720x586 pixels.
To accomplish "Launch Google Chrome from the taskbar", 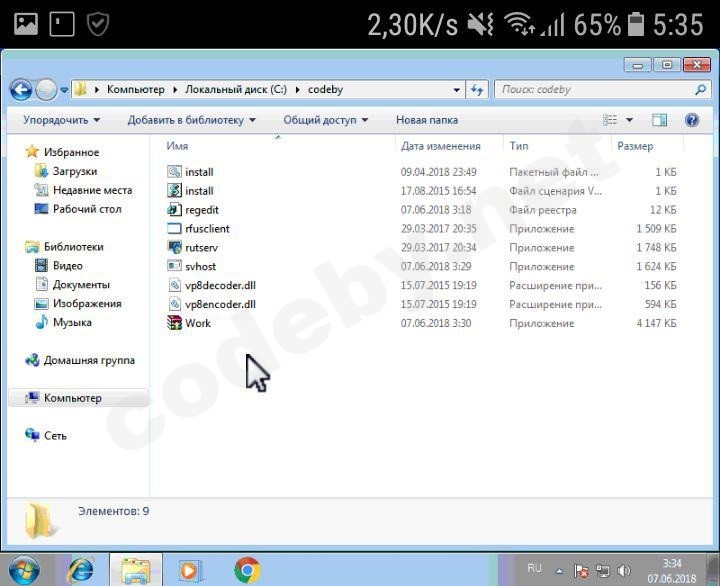I will click(x=247, y=570).
